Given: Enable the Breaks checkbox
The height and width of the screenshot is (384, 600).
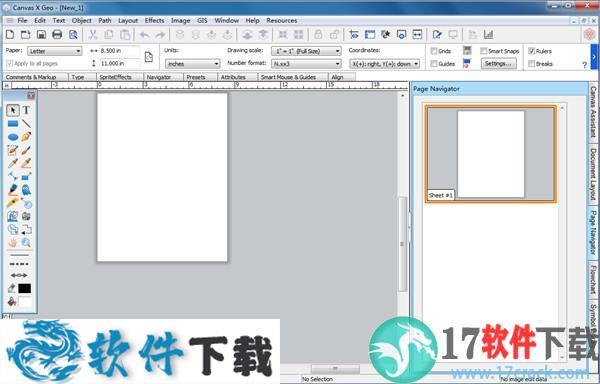Looking at the screenshot, I should 532,63.
